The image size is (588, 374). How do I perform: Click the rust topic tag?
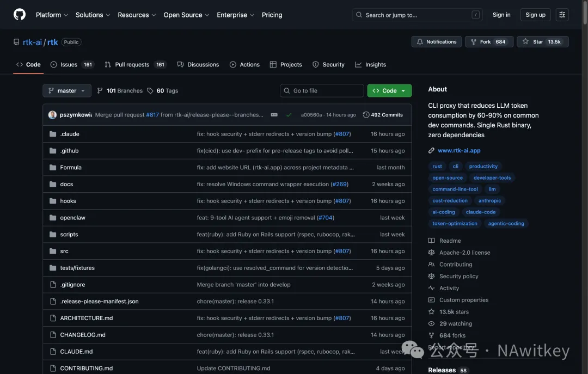[x=437, y=166]
